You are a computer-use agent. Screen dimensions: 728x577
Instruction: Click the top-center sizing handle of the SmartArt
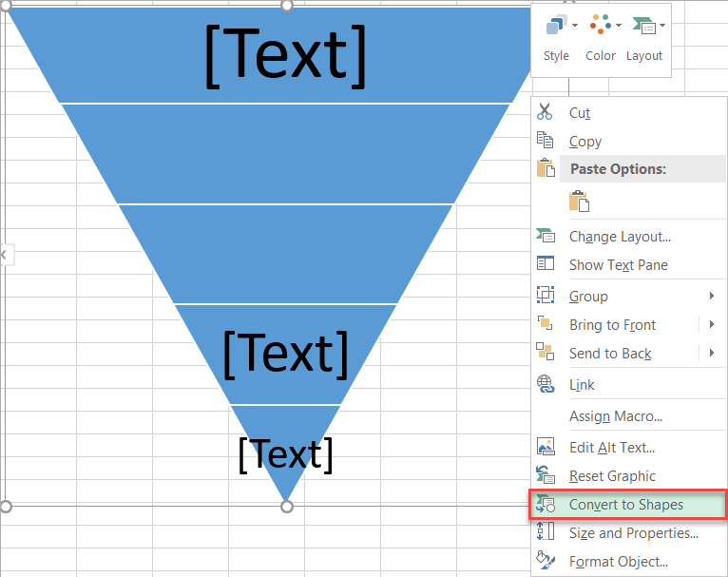coord(287,5)
